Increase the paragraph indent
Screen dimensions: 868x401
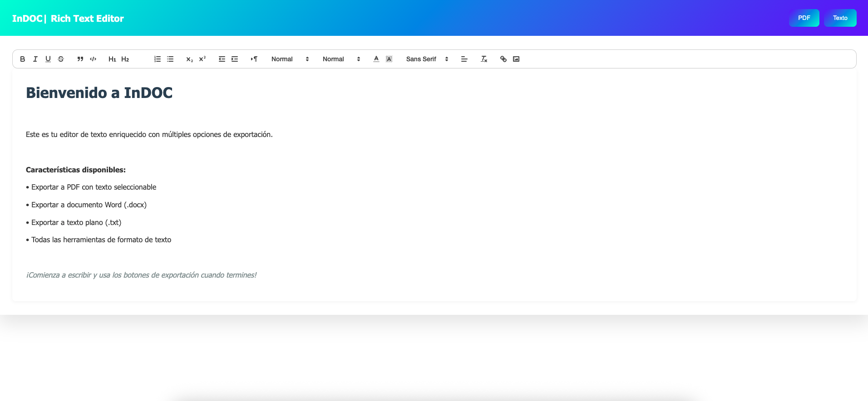235,59
